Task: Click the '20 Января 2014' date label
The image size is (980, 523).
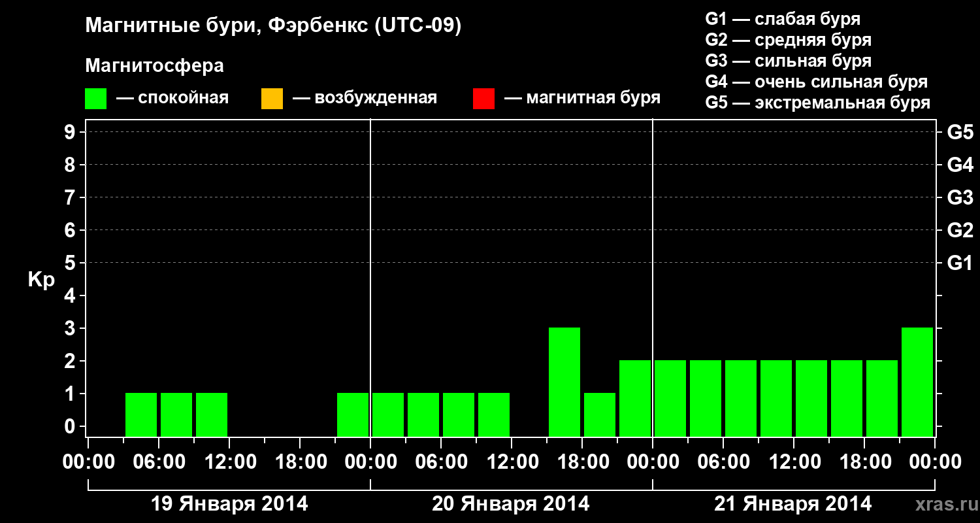Action: pos(511,504)
